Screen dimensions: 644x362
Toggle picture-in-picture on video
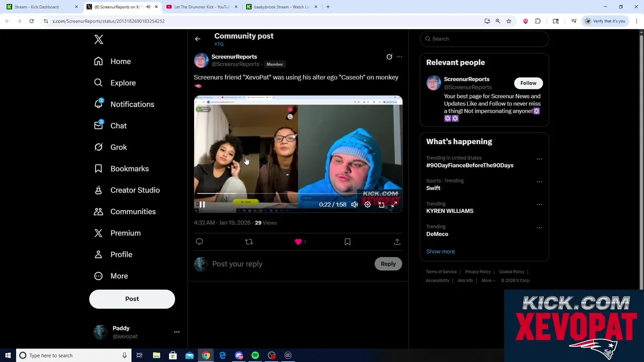(381, 205)
